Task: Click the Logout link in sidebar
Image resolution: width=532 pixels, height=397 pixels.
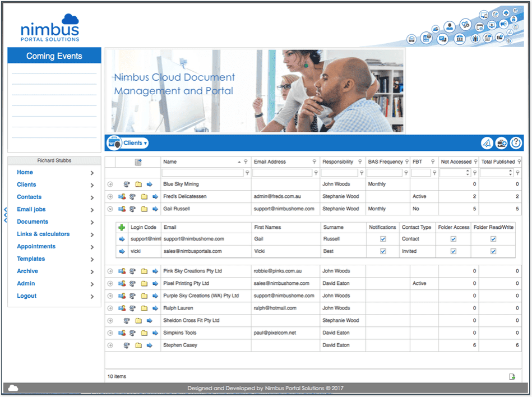Action: point(26,296)
